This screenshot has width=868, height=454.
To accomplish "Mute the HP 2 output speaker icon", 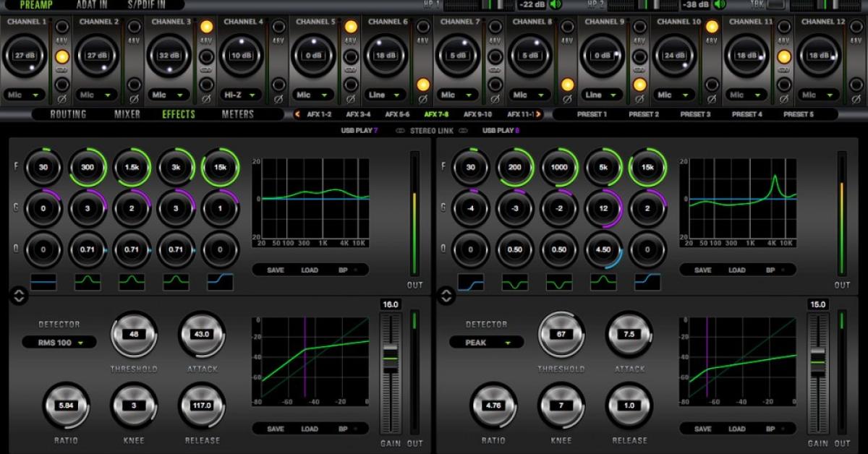I will tap(719, 4).
